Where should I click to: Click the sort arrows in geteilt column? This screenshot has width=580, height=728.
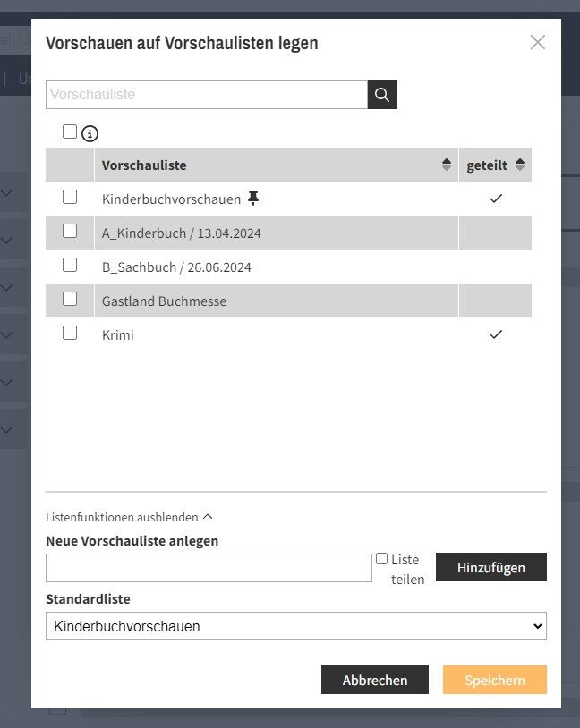[519, 165]
